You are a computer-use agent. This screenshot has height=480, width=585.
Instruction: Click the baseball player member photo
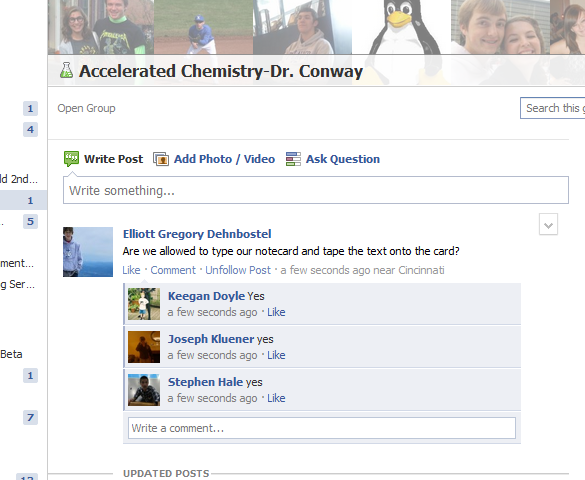coord(203,27)
